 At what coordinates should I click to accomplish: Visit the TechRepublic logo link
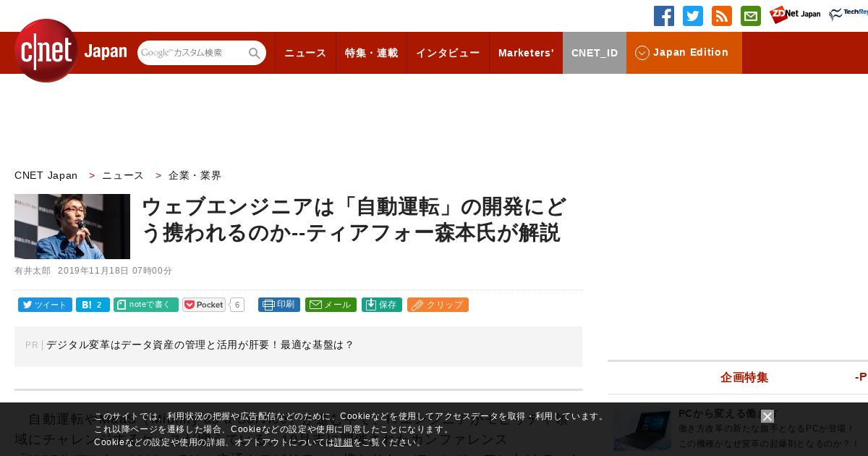848,14
